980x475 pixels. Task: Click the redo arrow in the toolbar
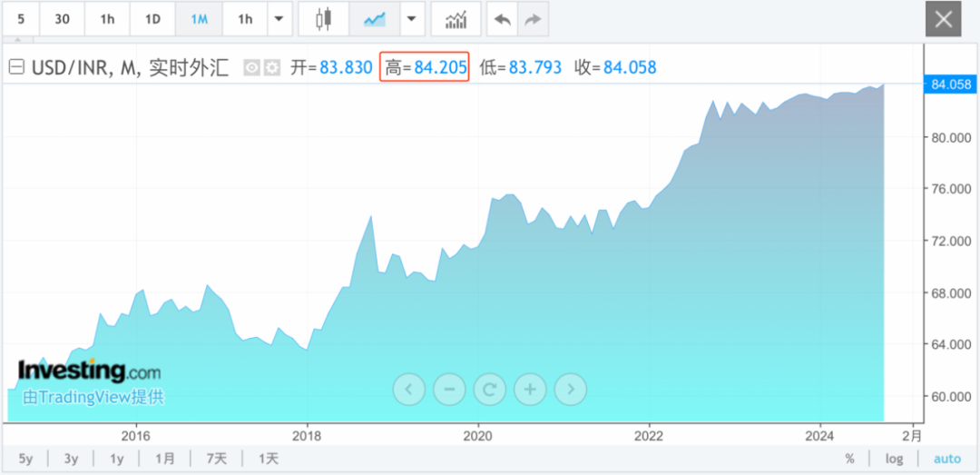[x=533, y=19]
